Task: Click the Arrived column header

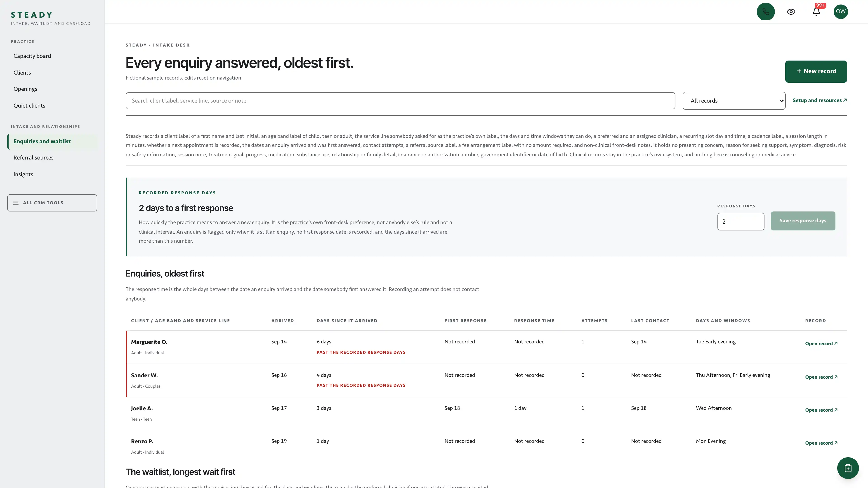Action: click(x=282, y=321)
